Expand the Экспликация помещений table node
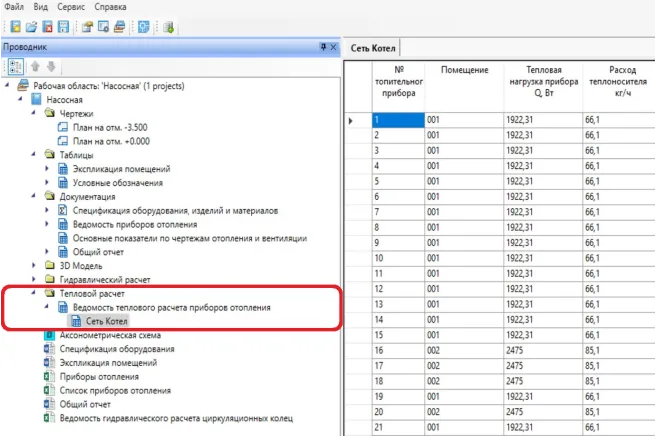 click(47, 169)
